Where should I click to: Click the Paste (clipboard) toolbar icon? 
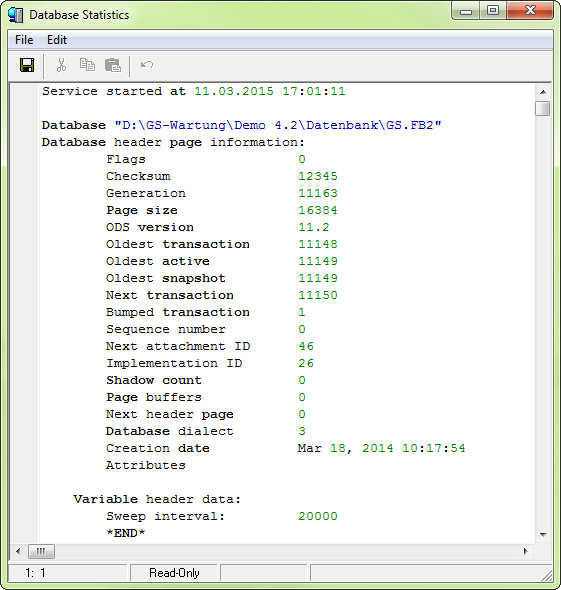[x=113, y=65]
